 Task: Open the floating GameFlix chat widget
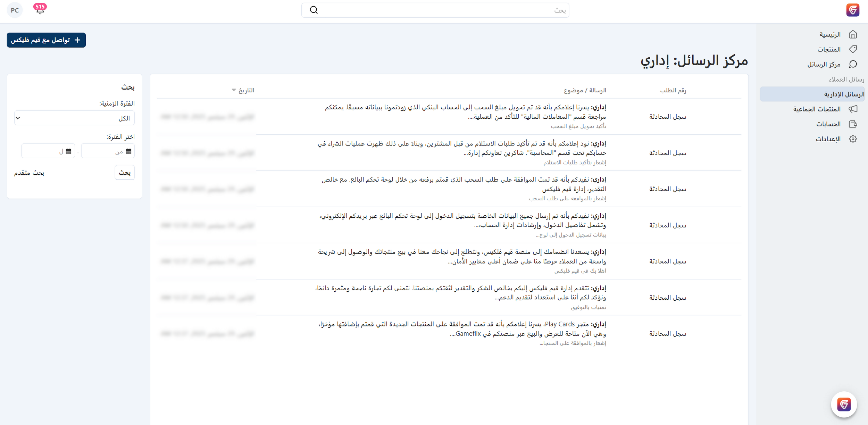844,405
